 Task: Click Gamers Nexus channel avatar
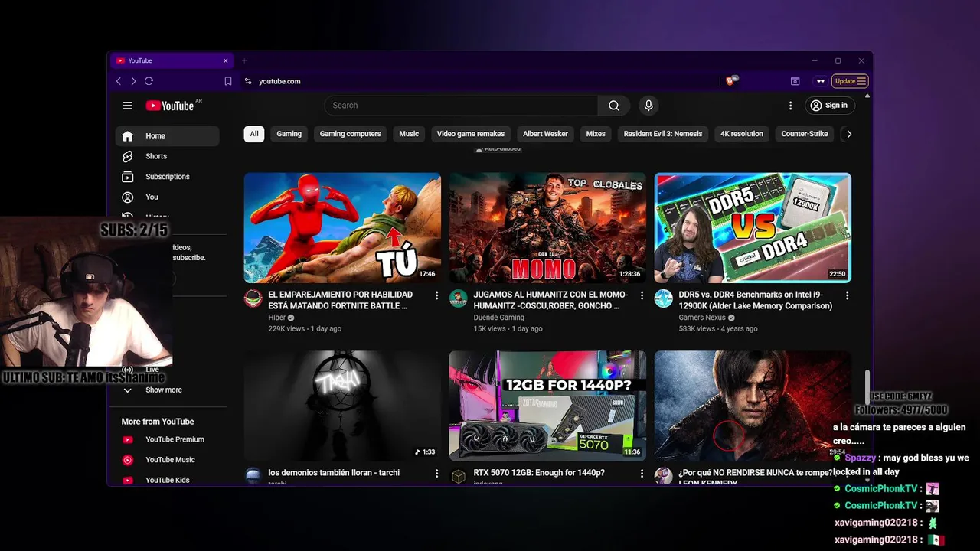point(664,298)
